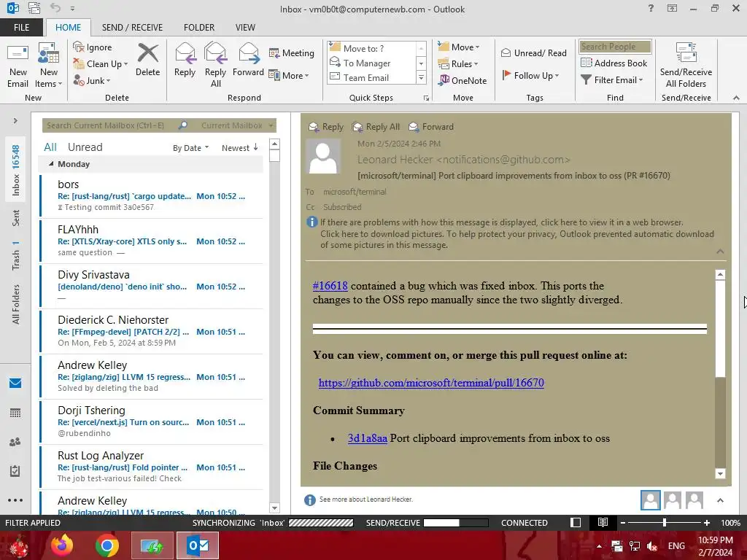Click Send/Receive All Folders
Viewport: 747px width, 560px height.
pyautogui.click(x=686, y=66)
